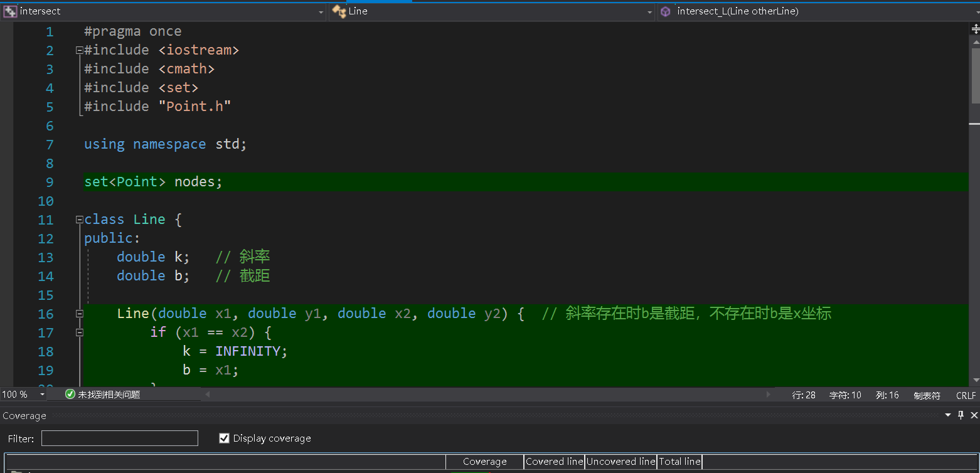
Task: Click the #pragma once line
Action: pos(133,31)
